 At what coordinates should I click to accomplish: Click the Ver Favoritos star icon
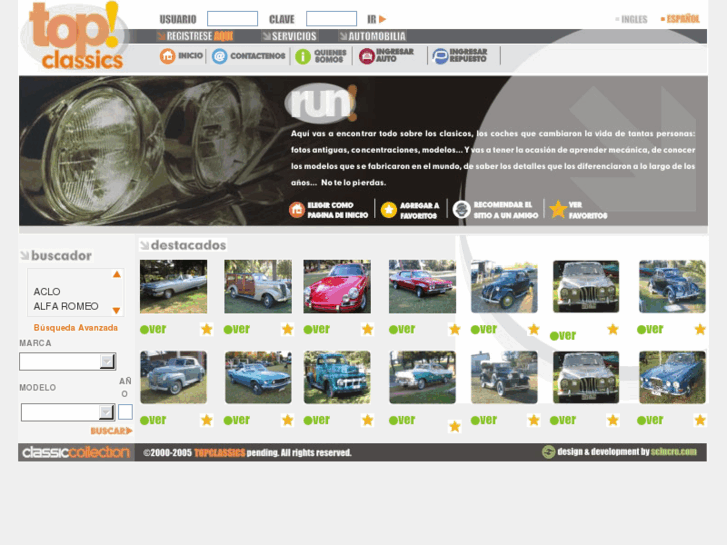point(558,210)
